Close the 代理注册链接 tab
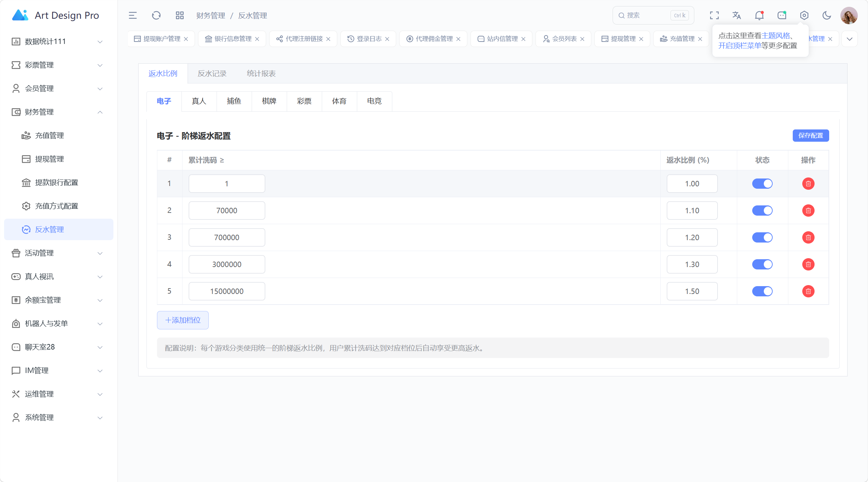The width and height of the screenshot is (868, 482). (328, 39)
